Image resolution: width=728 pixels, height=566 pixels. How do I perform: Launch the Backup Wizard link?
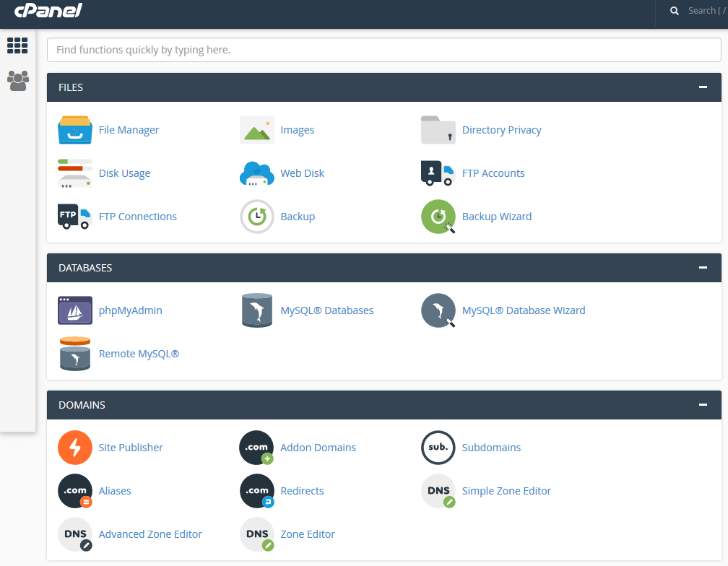(x=497, y=217)
